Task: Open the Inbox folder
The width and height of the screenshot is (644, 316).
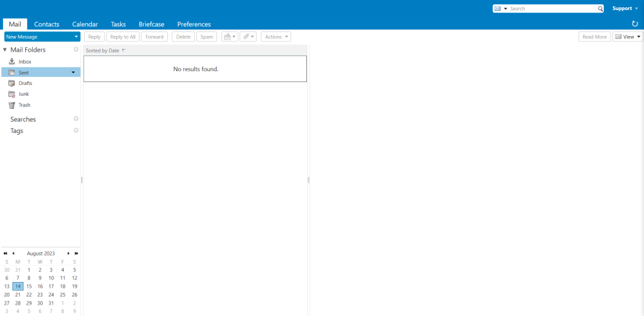Action: click(25, 62)
